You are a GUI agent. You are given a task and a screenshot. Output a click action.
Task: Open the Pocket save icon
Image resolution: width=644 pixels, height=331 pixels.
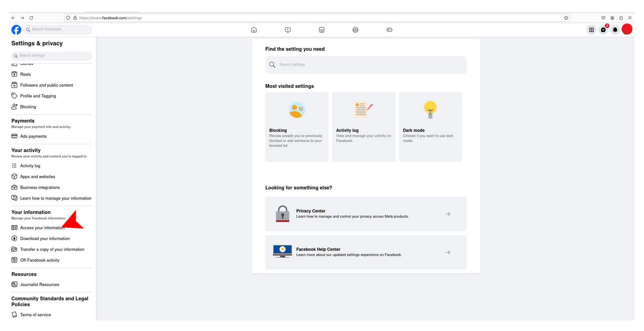point(603,18)
